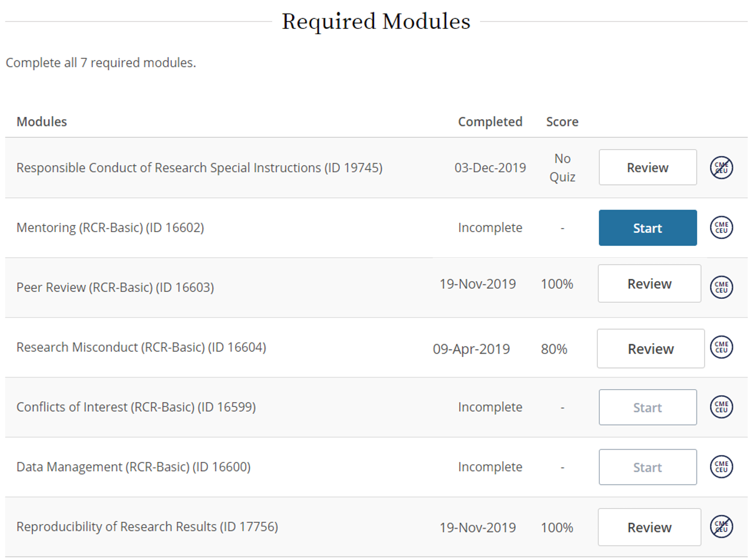Screen dimensions: 751x560
Task: Select 'Mentoring (RCR-Basic) (ID 16602)' title
Action: pos(110,228)
